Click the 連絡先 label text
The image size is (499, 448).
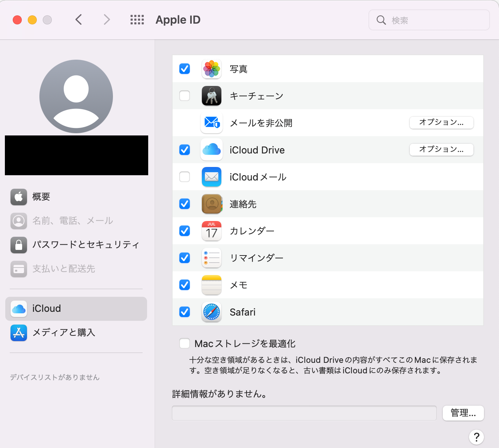pos(243,204)
